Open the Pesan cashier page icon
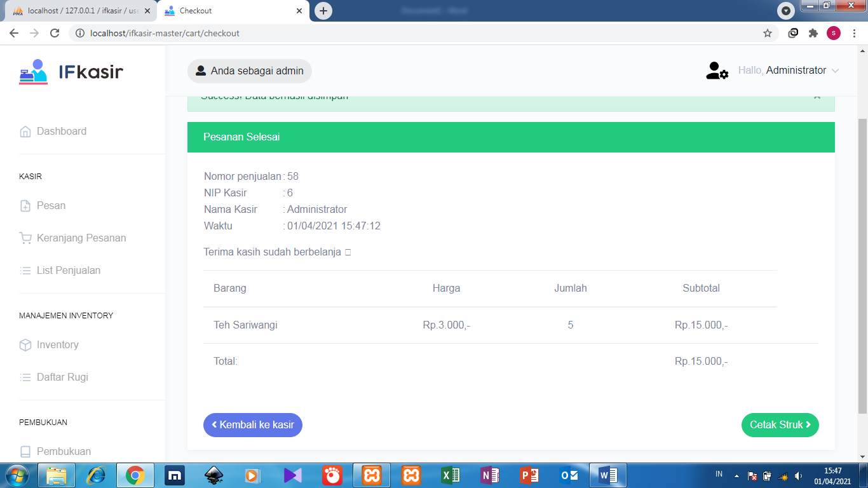 [25, 205]
